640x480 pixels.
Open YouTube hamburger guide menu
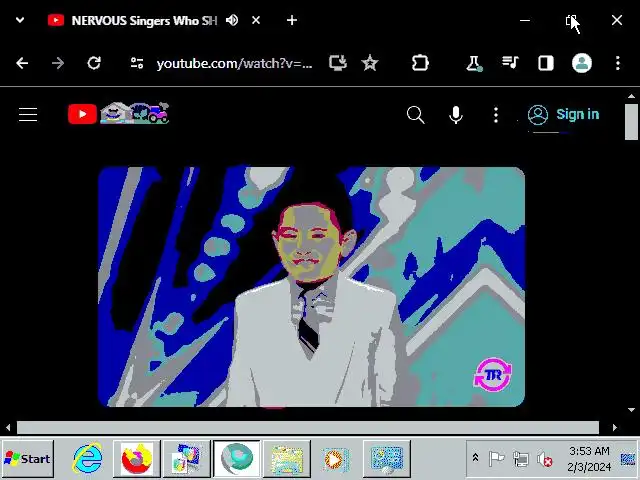pos(28,115)
